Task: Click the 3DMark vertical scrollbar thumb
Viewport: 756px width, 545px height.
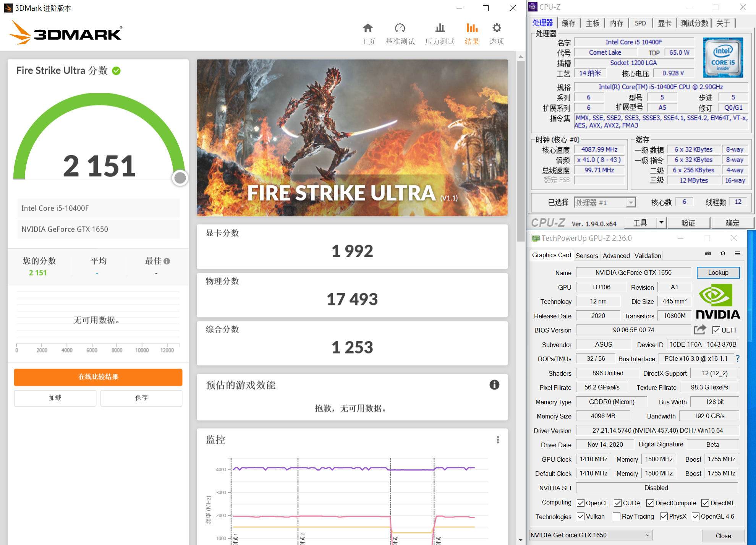Action: [521, 151]
